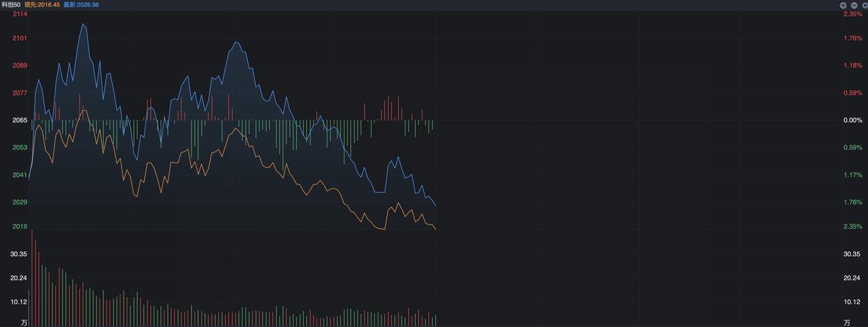Click the left 10.12 volume axis label
Image resolution: width=868 pixels, height=327 pixels.
coord(18,302)
